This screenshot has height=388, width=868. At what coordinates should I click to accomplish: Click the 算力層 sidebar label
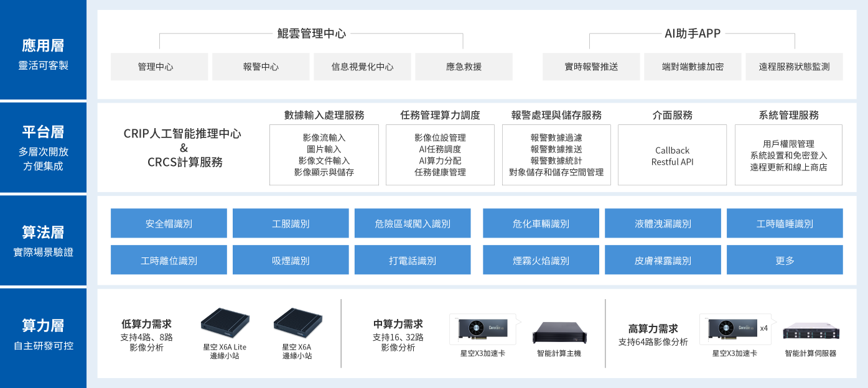tap(43, 325)
